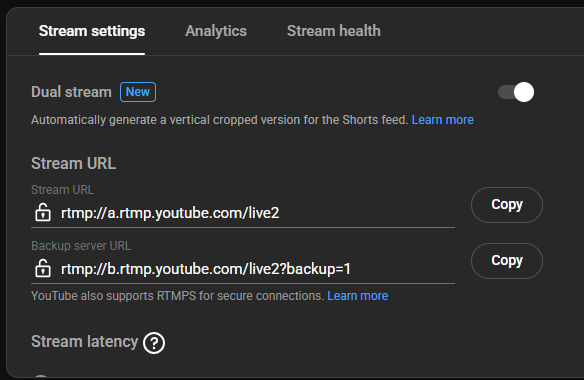The width and height of the screenshot is (584, 380).
Task: Switch to the Analytics tab
Action: point(216,31)
